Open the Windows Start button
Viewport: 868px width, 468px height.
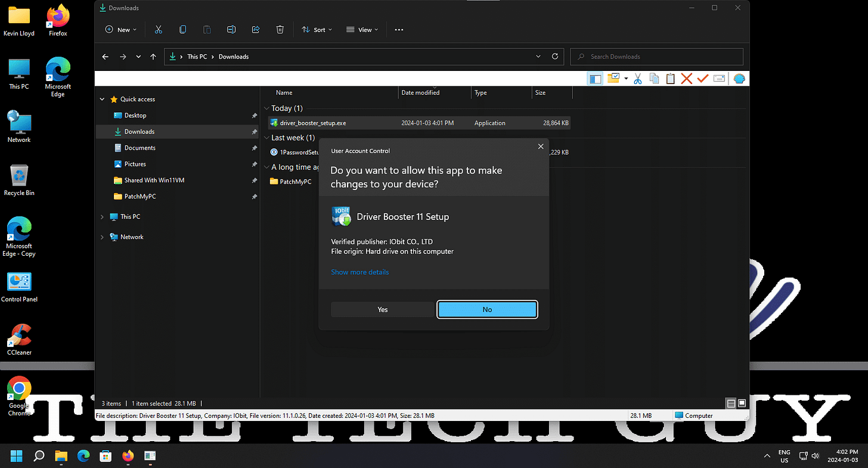(17, 456)
